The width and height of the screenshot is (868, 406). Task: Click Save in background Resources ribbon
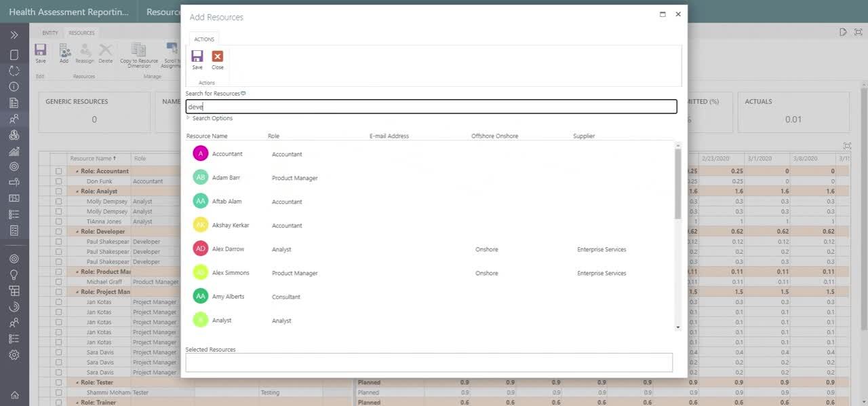pyautogui.click(x=41, y=54)
